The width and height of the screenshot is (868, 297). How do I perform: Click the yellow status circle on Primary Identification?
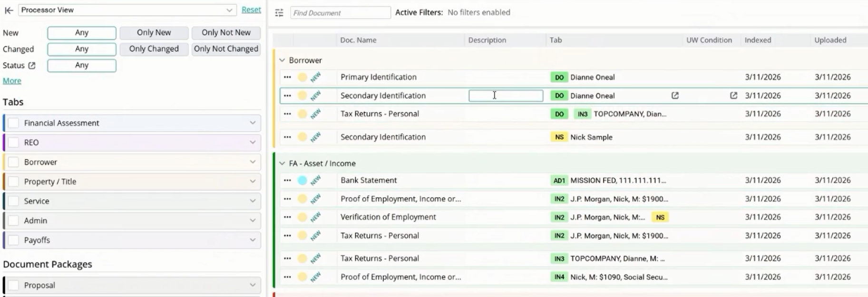(302, 77)
